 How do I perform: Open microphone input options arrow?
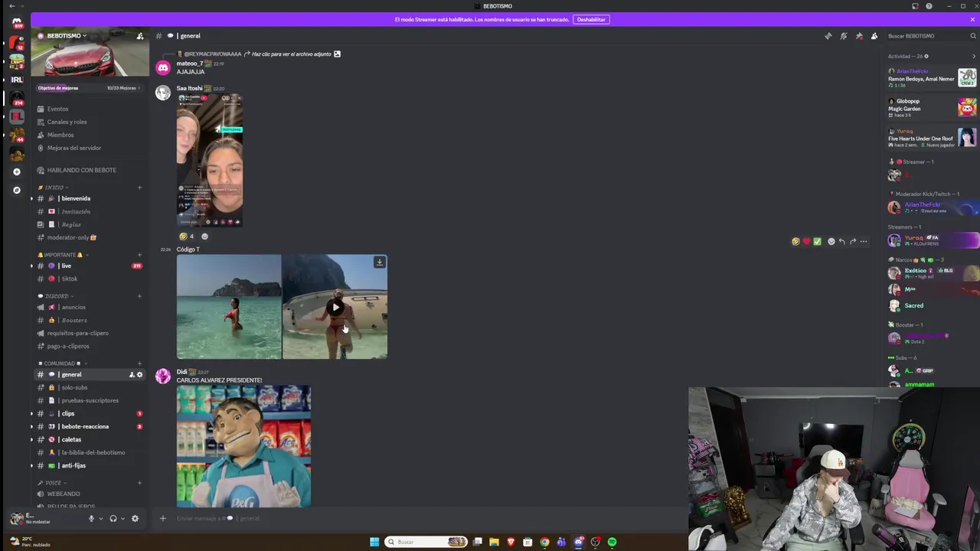[100, 519]
